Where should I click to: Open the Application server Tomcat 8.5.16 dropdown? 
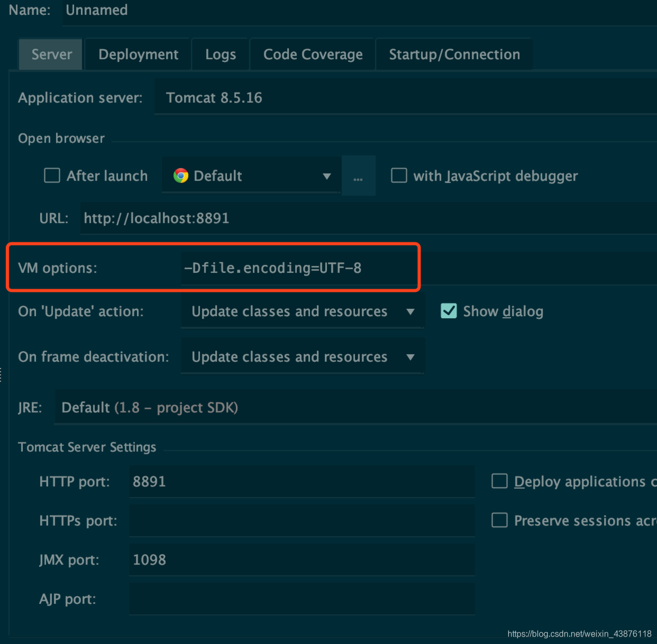(406, 97)
